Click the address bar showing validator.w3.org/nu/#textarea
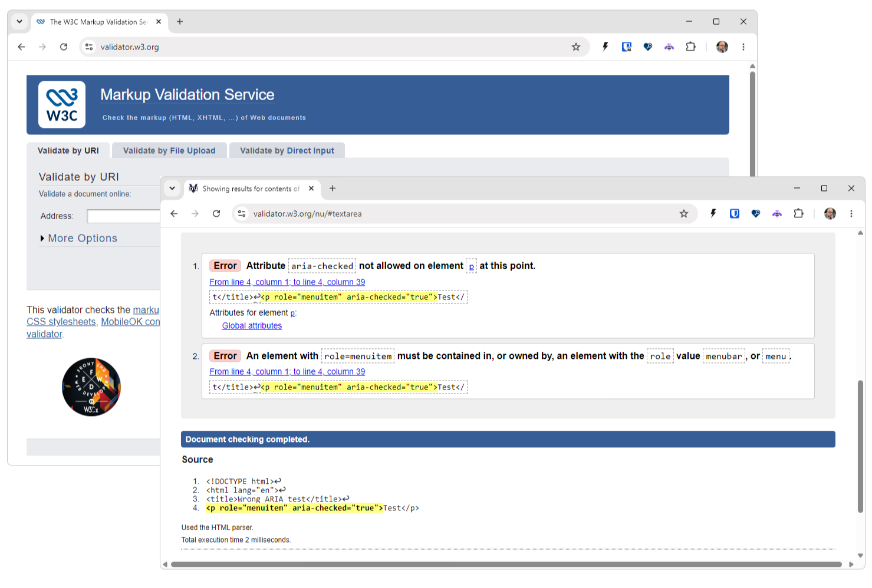This screenshot has width=872, height=588. (x=465, y=214)
